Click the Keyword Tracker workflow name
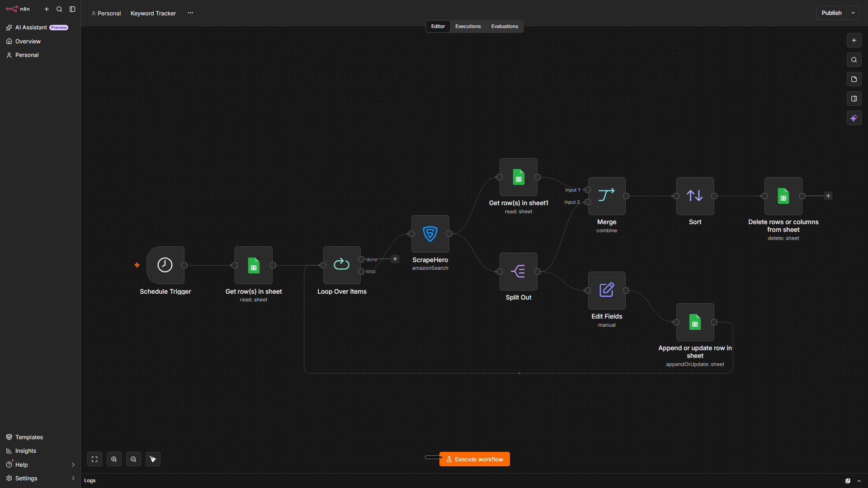The image size is (868, 488). [x=153, y=13]
